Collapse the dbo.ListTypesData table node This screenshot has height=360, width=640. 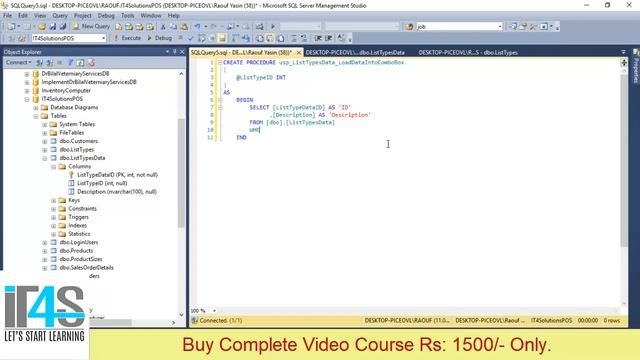[x=45, y=158]
